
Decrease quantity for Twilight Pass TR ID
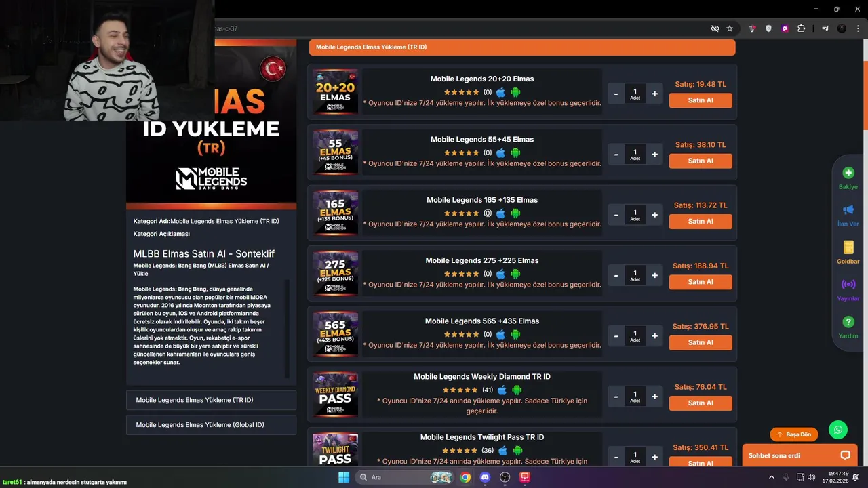point(616,457)
